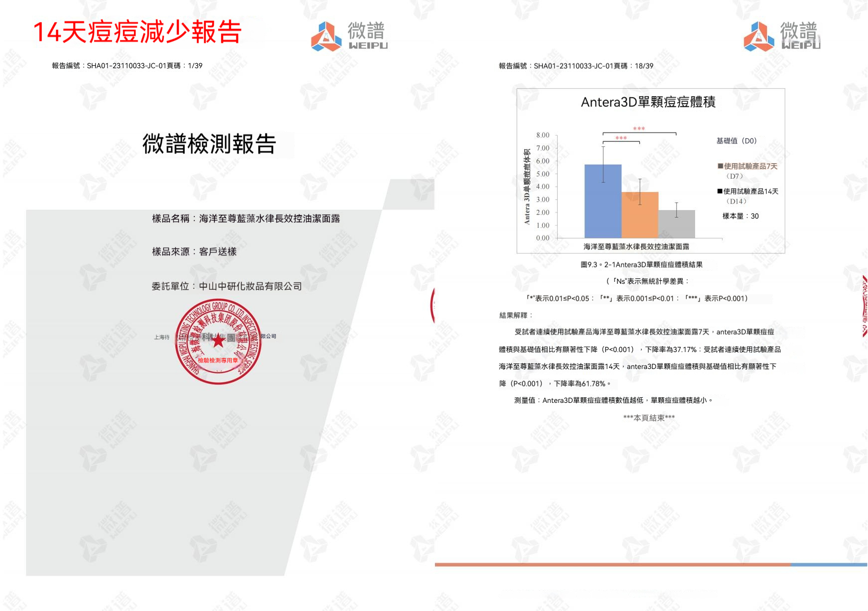Click the 微譜檢測報告 heading
868x611 pixels.
click(209, 144)
